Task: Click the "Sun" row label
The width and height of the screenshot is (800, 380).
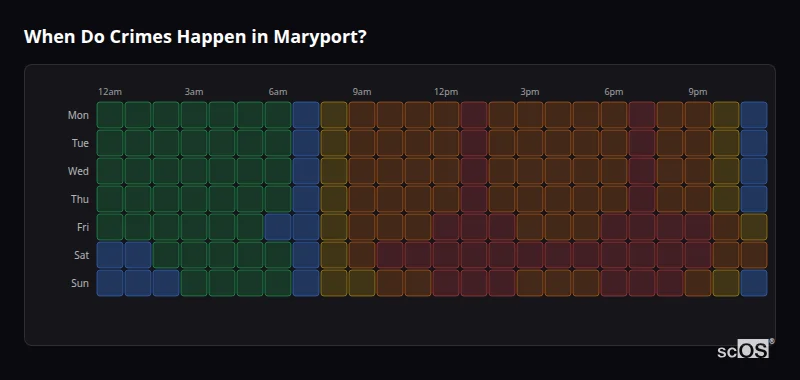Action: tap(80, 283)
